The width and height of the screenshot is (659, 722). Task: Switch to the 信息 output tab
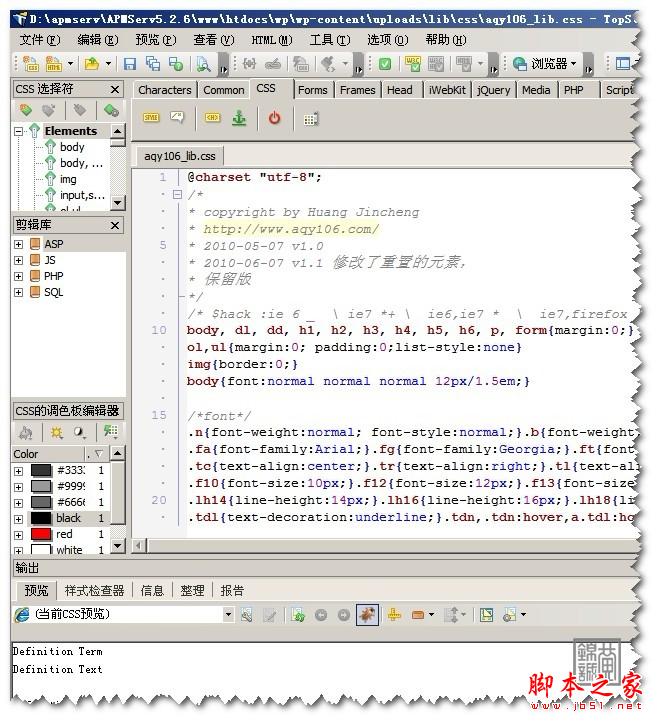(x=152, y=591)
